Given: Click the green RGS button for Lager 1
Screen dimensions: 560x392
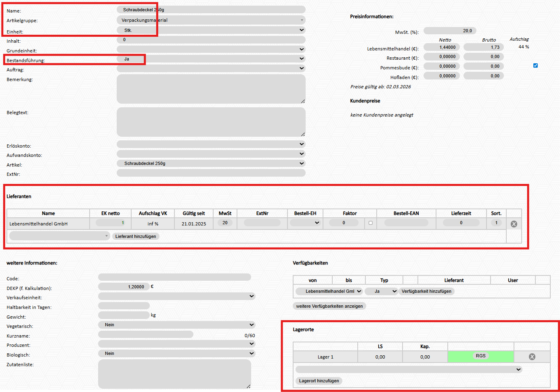Looking at the screenshot, I should coord(480,356).
